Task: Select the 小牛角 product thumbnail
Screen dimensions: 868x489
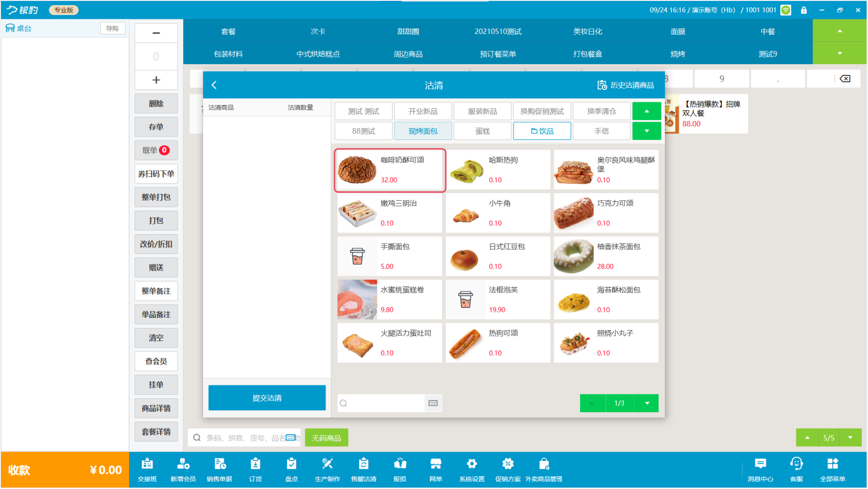Action: point(466,213)
